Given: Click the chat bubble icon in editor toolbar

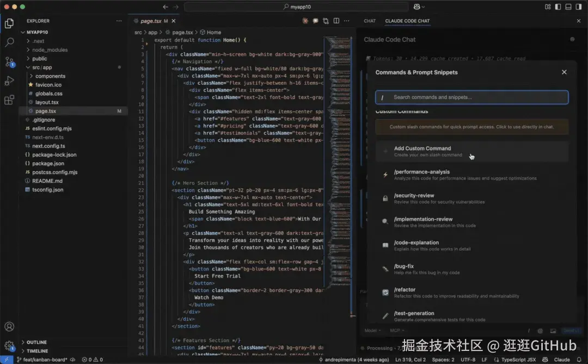Looking at the screenshot, I should pyautogui.click(x=315, y=21).
